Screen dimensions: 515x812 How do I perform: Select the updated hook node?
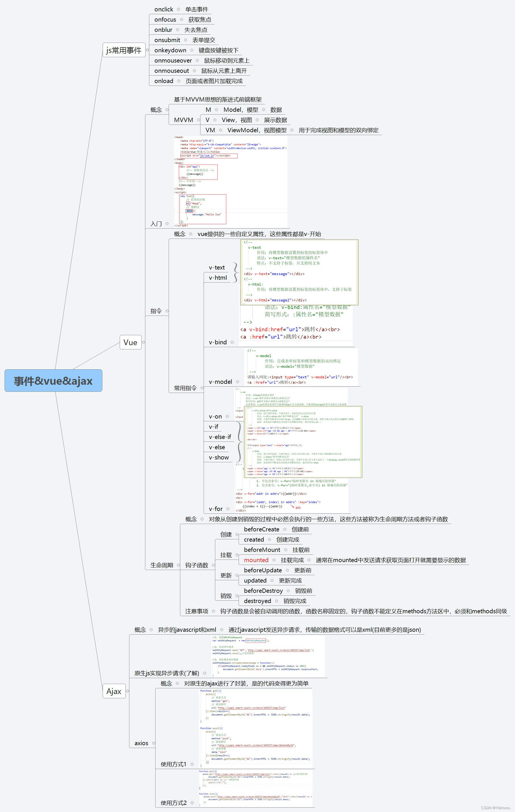coord(255,580)
